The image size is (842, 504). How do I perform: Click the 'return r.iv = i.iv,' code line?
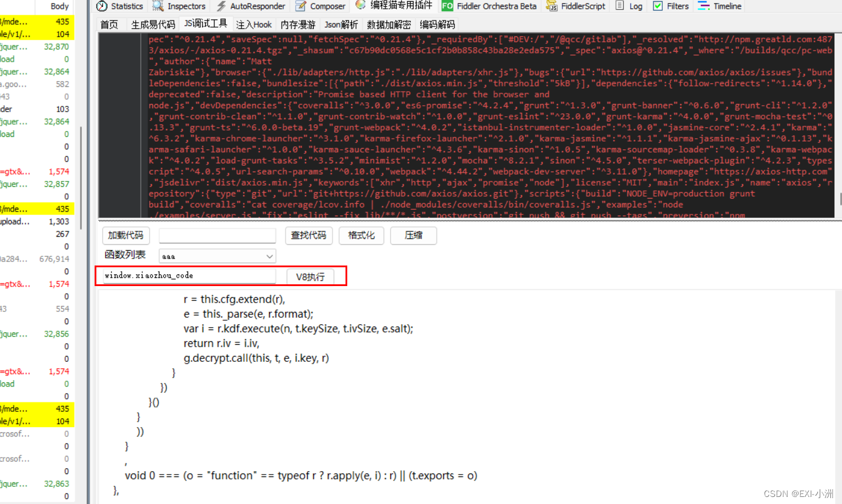pyautogui.click(x=222, y=343)
